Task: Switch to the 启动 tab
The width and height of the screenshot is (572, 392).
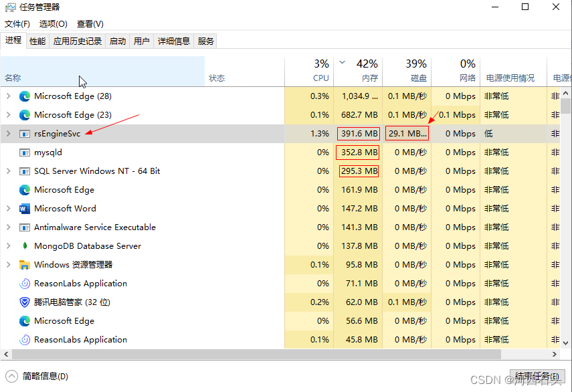Action: tap(118, 41)
